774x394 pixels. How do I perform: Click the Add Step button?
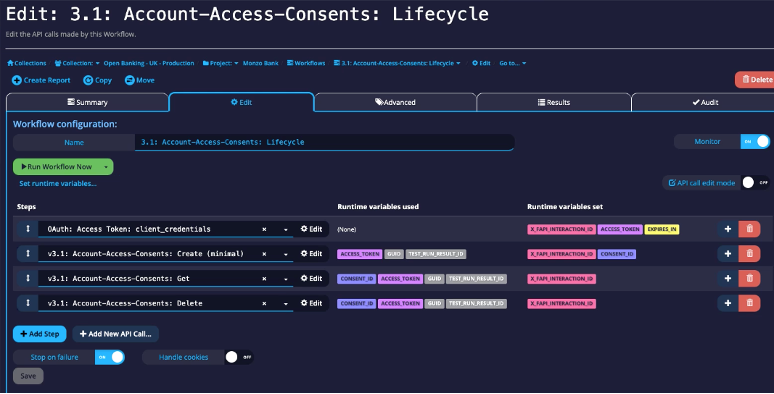pyautogui.click(x=39, y=334)
